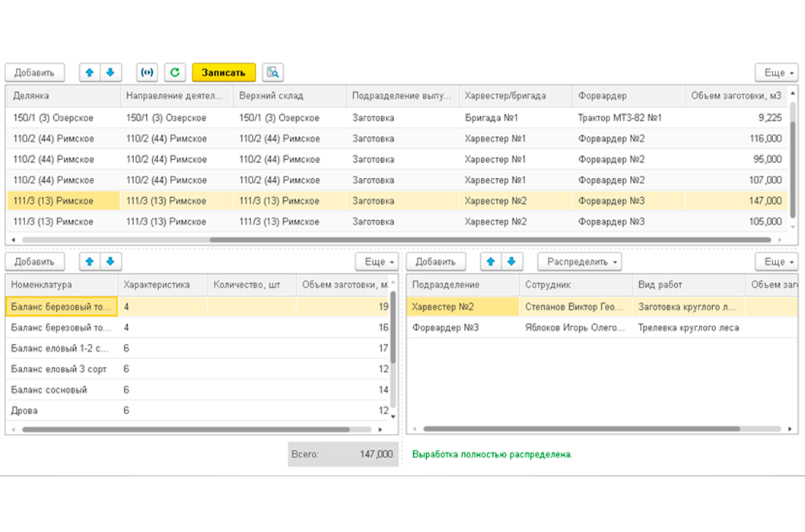The image size is (805, 532).
Task: Select highlighted cell 111/3 (13) Римское in Делянка
Action: click(x=64, y=201)
